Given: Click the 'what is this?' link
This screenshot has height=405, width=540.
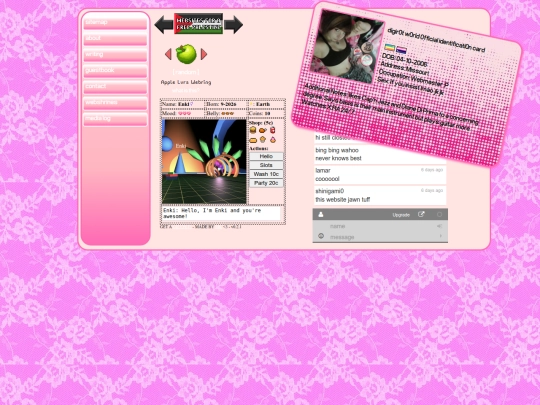Looking at the screenshot, I should pos(186,91).
